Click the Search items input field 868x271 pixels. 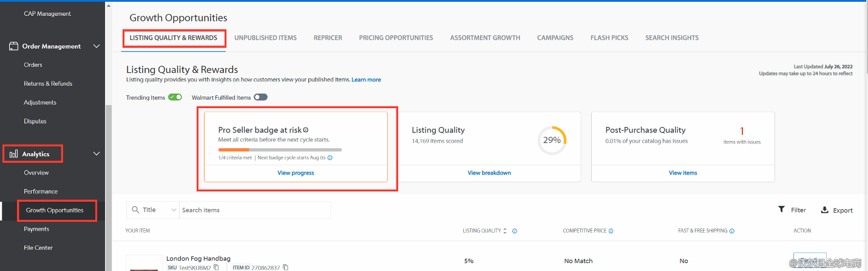(x=255, y=210)
